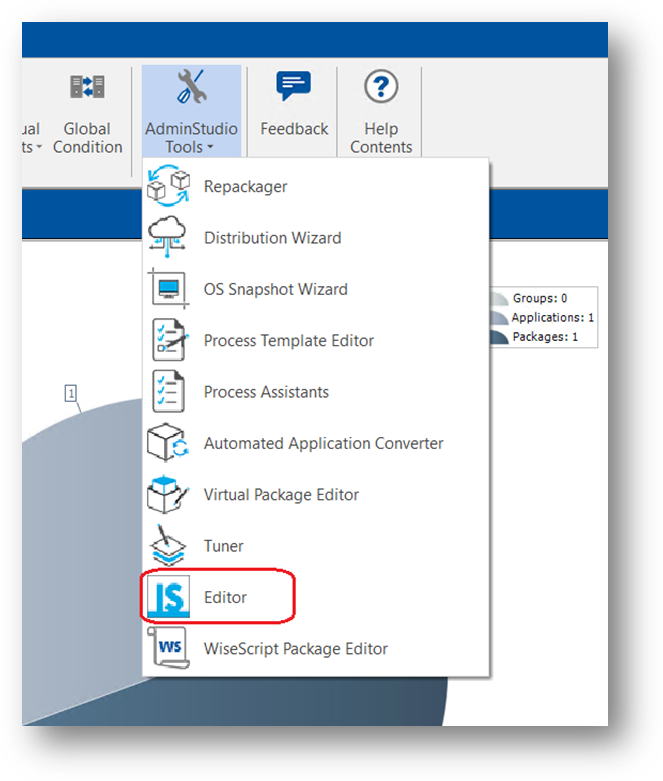
Task: Click the Feedback button label
Action: (x=294, y=129)
